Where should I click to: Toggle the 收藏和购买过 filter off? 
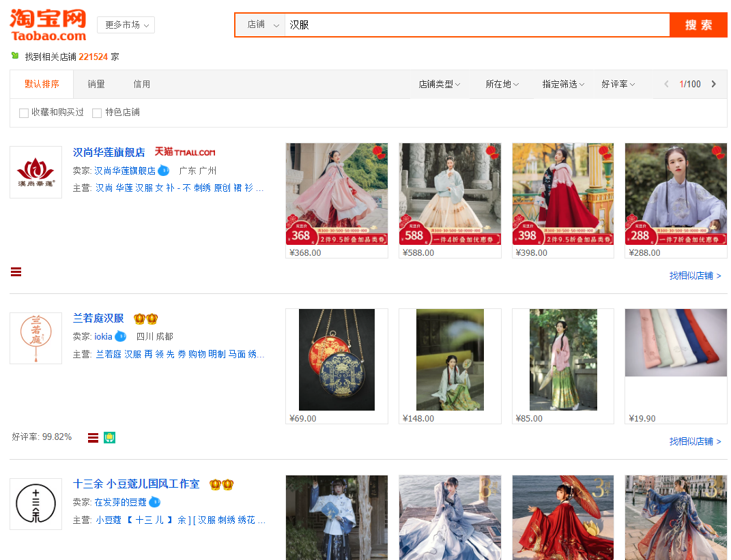click(24, 113)
